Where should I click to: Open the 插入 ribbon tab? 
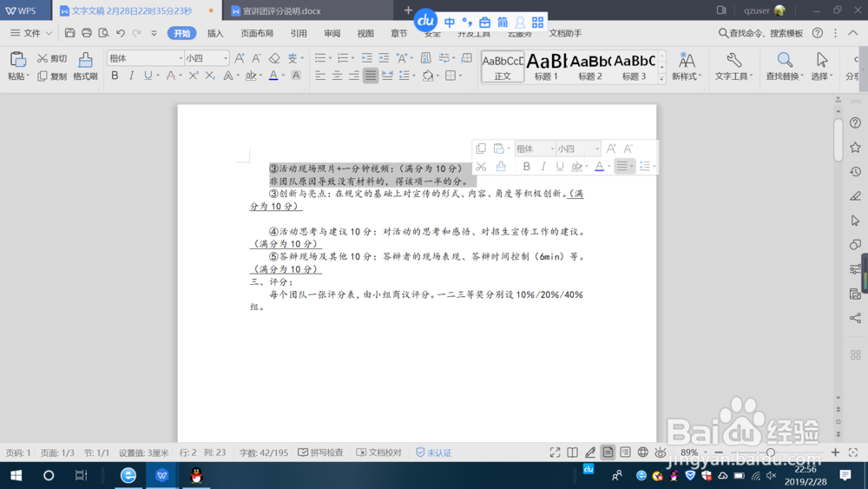tap(215, 33)
